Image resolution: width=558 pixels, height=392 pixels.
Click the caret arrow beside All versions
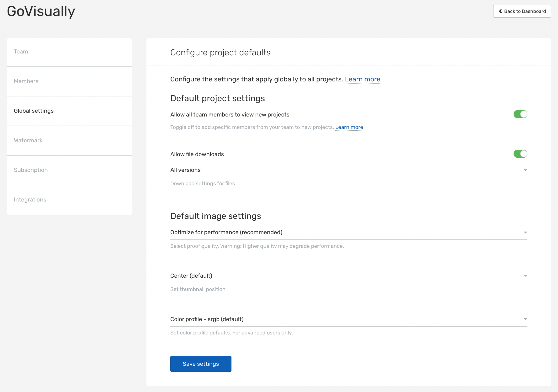tap(525, 170)
